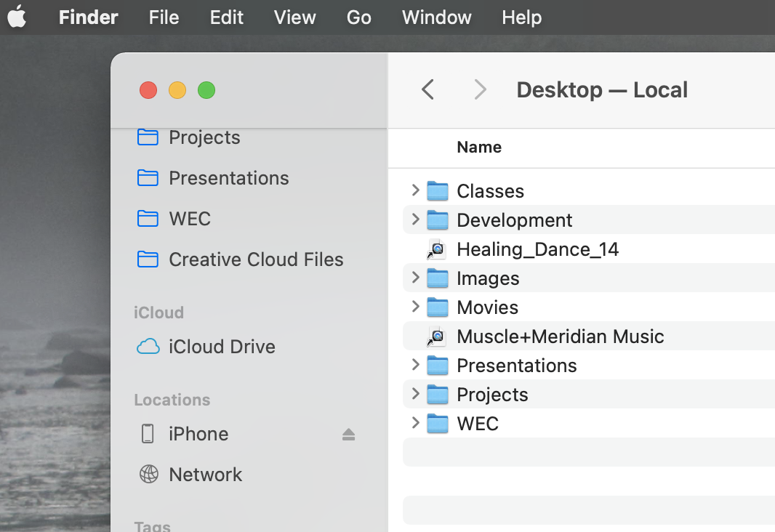Go back with the left chevron button
Image resolution: width=775 pixels, height=532 pixels.
tap(428, 90)
